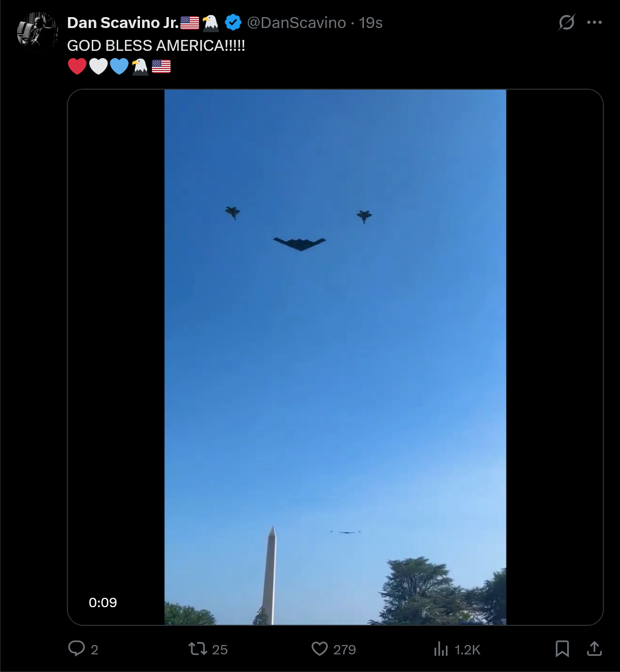
Task: Open Dan Scavino's profile picture
Action: coord(37,32)
